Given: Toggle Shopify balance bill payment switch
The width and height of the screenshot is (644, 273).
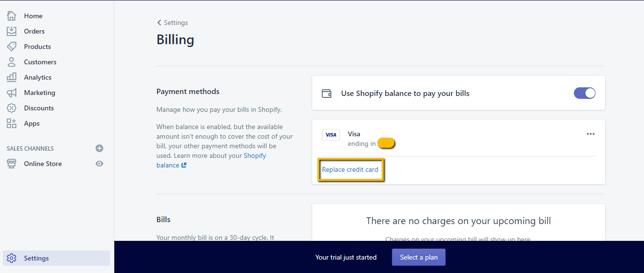Looking at the screenshot, I should [x=584, y=93].
